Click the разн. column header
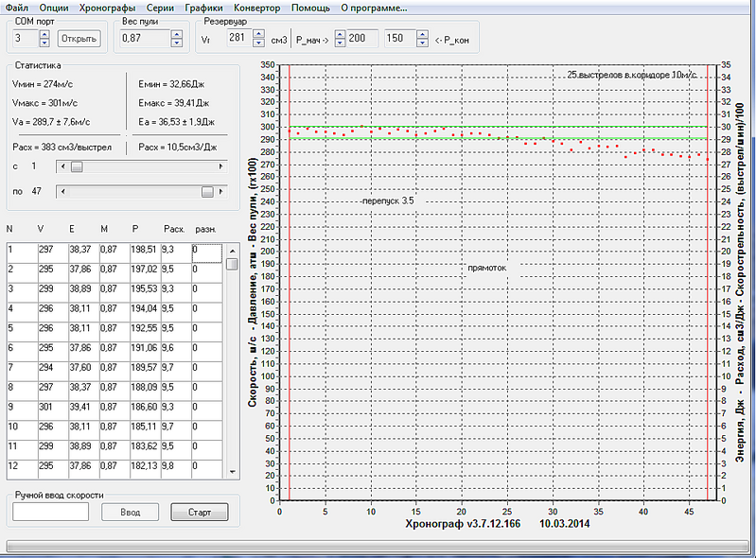 point(205,230)
